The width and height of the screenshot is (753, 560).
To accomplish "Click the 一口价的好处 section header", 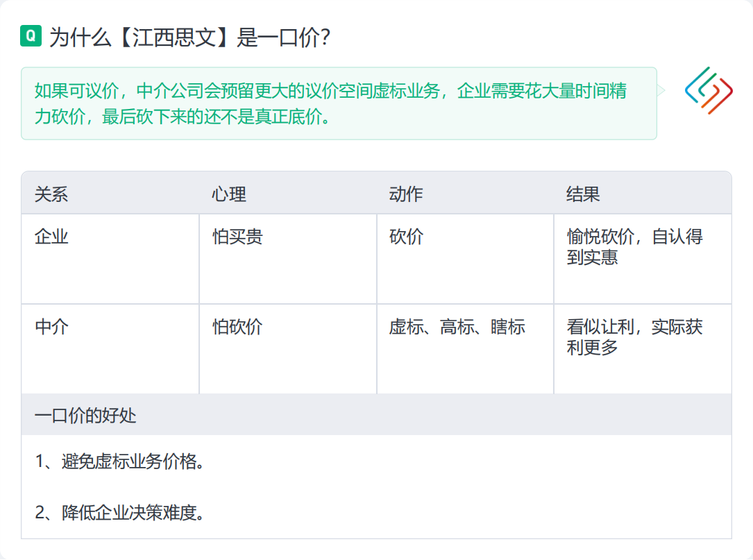I will click(85, 416).
